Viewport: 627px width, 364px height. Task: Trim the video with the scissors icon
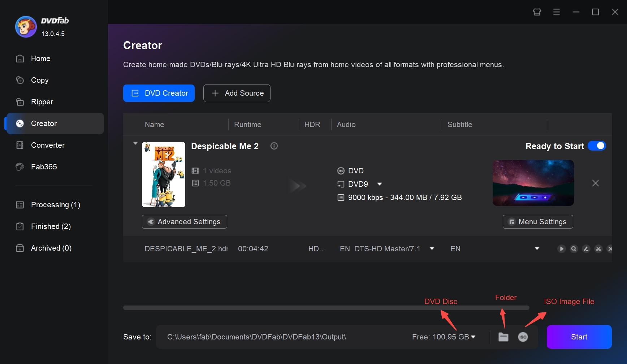click(598, 249)
